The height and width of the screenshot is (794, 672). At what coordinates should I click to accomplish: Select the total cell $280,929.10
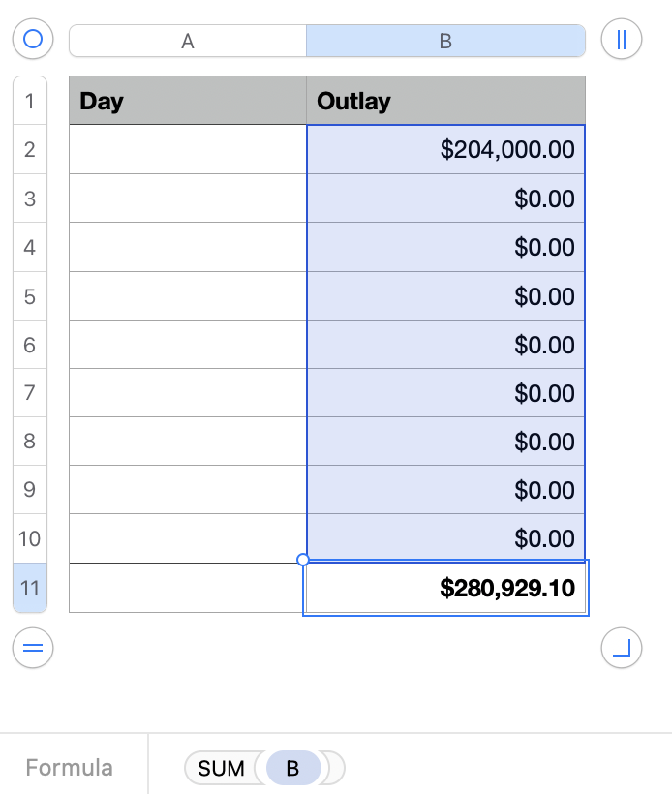click(445, 588)
